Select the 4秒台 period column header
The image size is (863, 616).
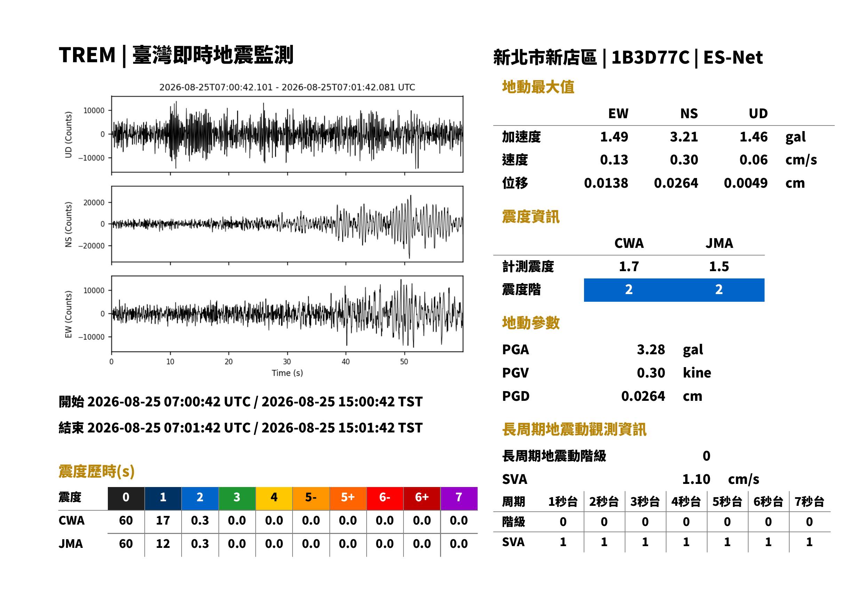[x=686, y=502]
